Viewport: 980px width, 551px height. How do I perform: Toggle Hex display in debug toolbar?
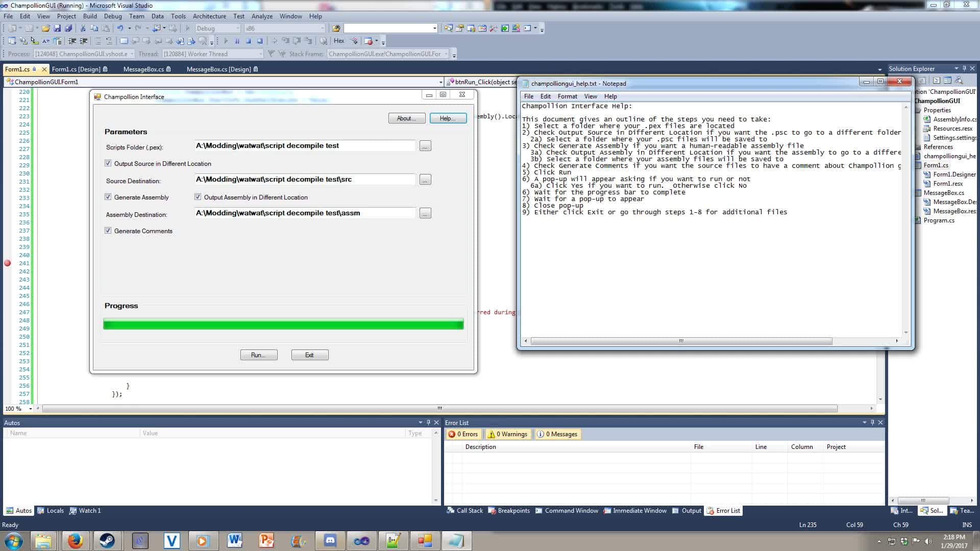pos(339,41)
